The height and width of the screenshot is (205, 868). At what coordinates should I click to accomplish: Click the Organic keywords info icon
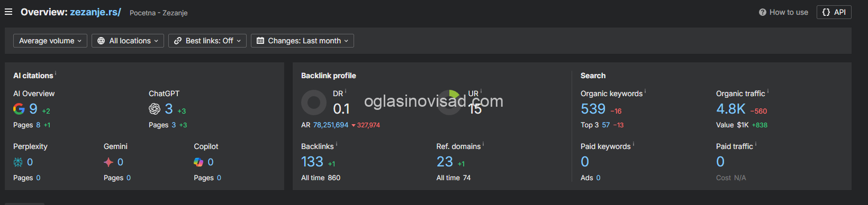pyautogui.click(x=645, y=91)
